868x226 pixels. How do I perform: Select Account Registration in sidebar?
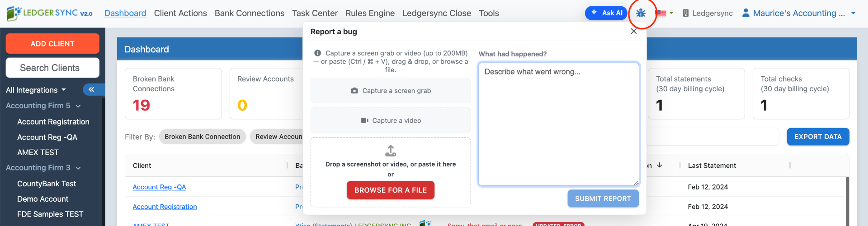pyautogui.click(x=53, y=122)
